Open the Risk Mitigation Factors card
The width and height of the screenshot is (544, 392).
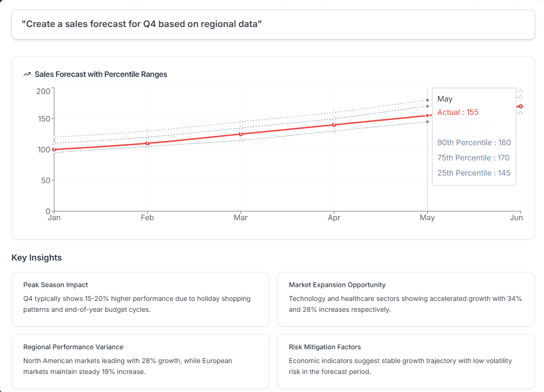click(405, 361)
